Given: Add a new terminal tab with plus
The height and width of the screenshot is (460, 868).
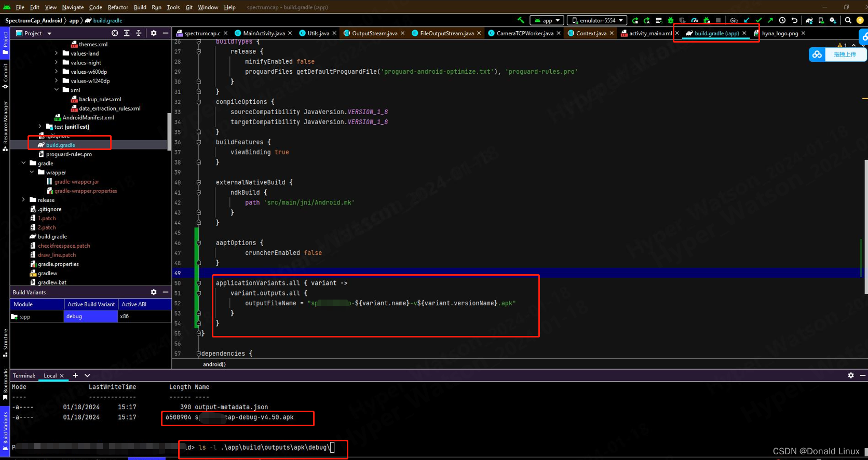Looking at the screenshot, I should 75,375.
